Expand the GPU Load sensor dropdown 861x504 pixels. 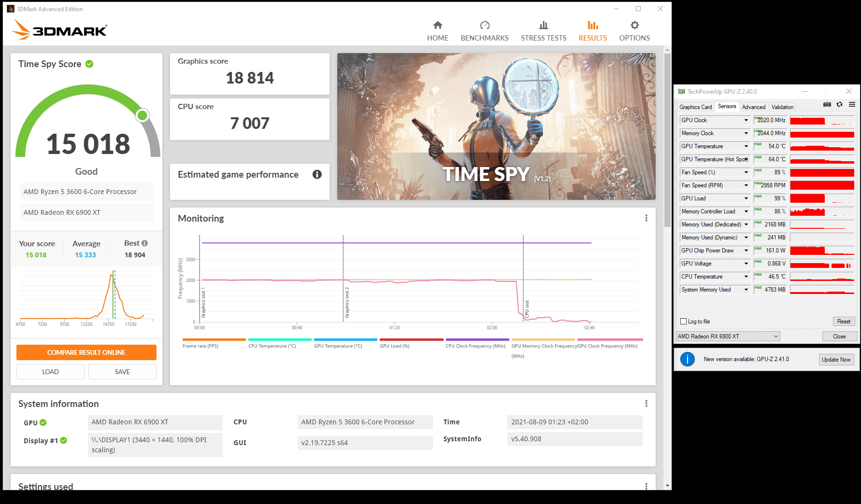[x=746, y=198]
